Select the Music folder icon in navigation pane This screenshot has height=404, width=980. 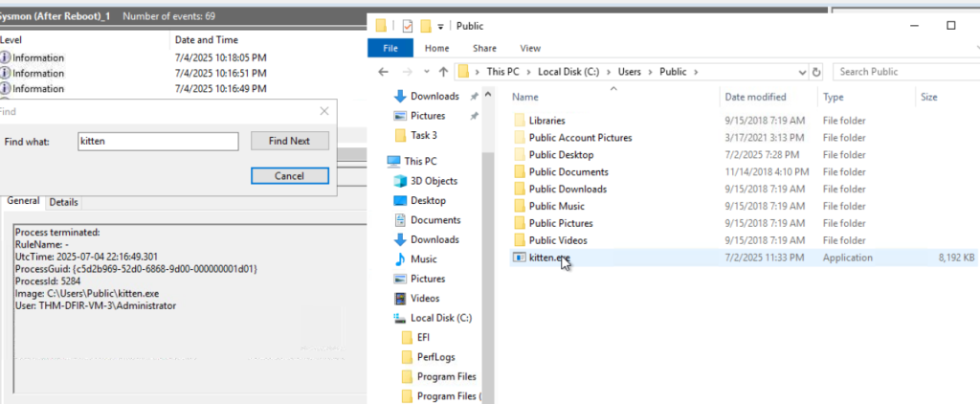(x=400, y=259)
